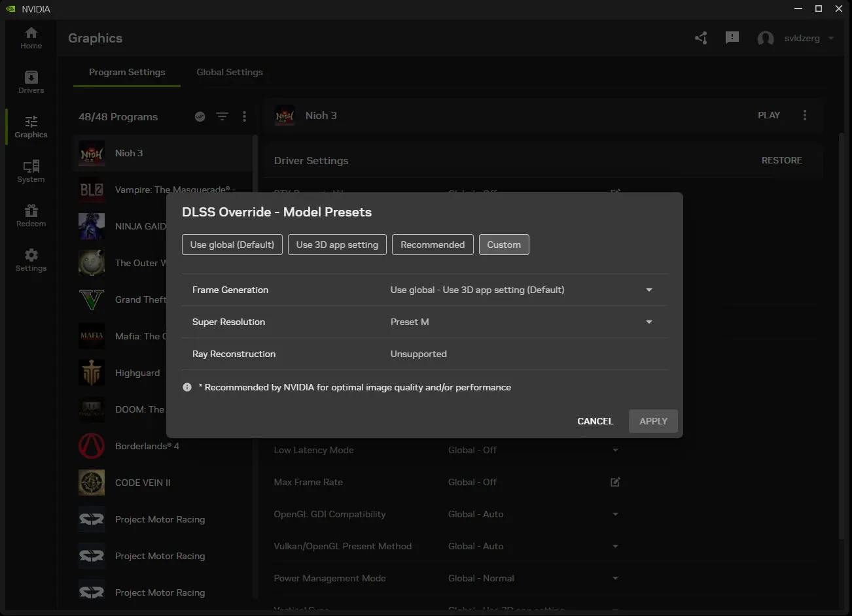Open the Redeem section

tap(31, 216)
